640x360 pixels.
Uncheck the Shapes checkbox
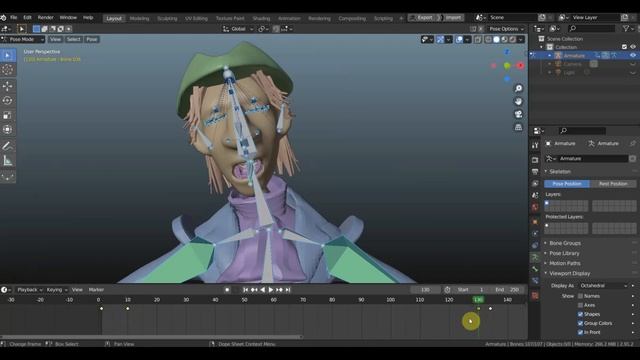click(580, 314)
